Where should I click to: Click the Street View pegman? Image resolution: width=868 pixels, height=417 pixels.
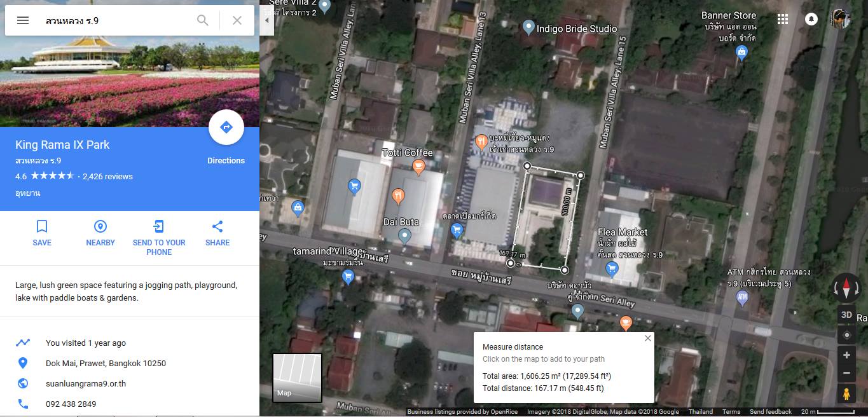pos(846,394)
